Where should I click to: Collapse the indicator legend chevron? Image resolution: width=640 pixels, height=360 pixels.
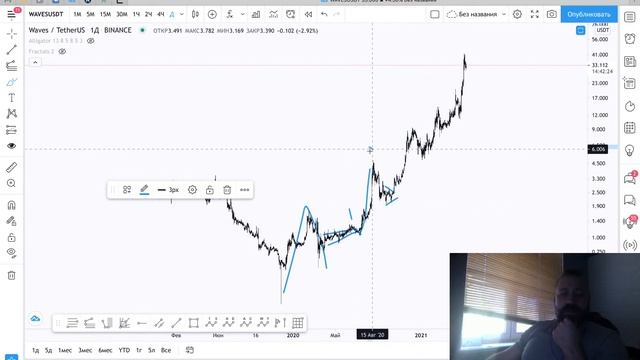point(35,62)
